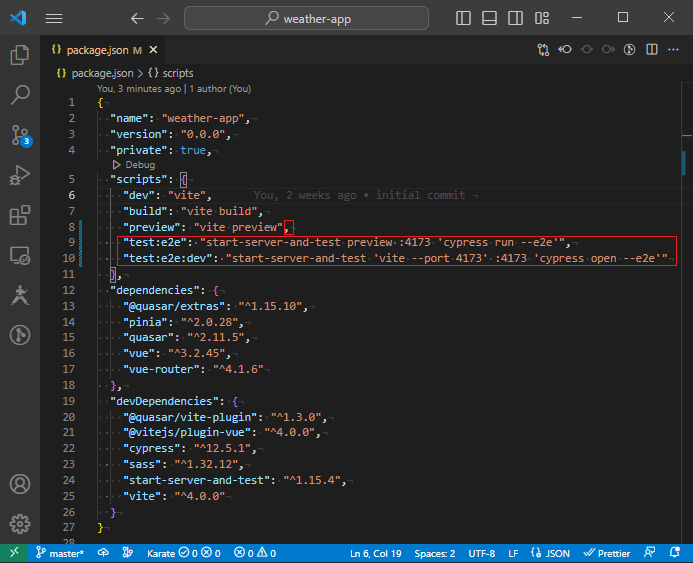Open changes with next revision
The height and width of the screenshot is (563, 693).
(x=608, y=49)
